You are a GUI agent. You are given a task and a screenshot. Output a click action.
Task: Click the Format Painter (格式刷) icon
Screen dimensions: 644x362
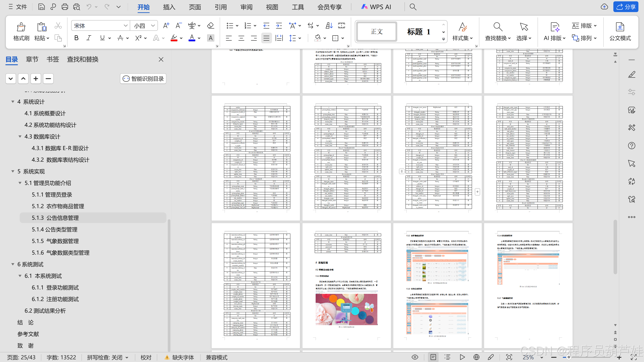(21, 27)
